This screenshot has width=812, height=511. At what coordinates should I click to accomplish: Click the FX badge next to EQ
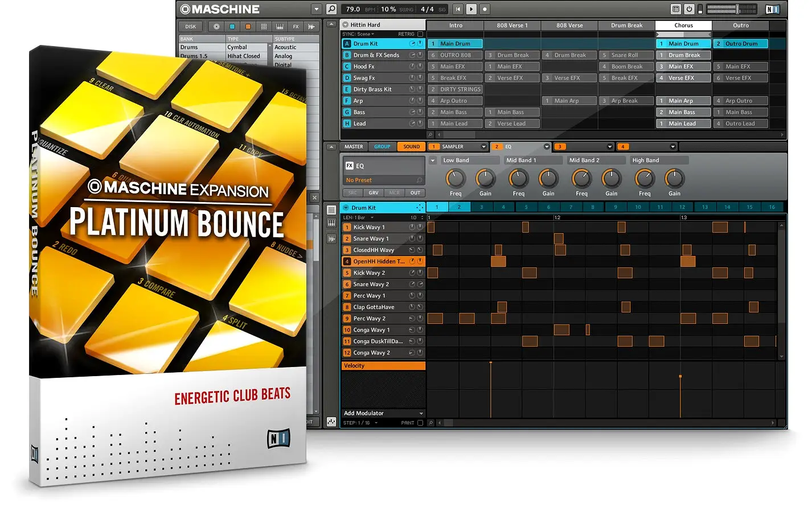(x=350, y=166)
